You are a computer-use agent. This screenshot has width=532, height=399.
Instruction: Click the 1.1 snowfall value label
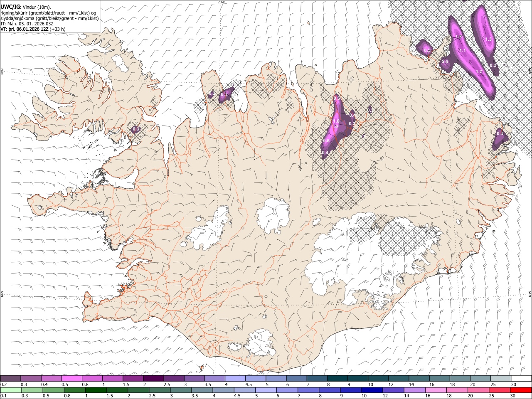tap(463, 50)
